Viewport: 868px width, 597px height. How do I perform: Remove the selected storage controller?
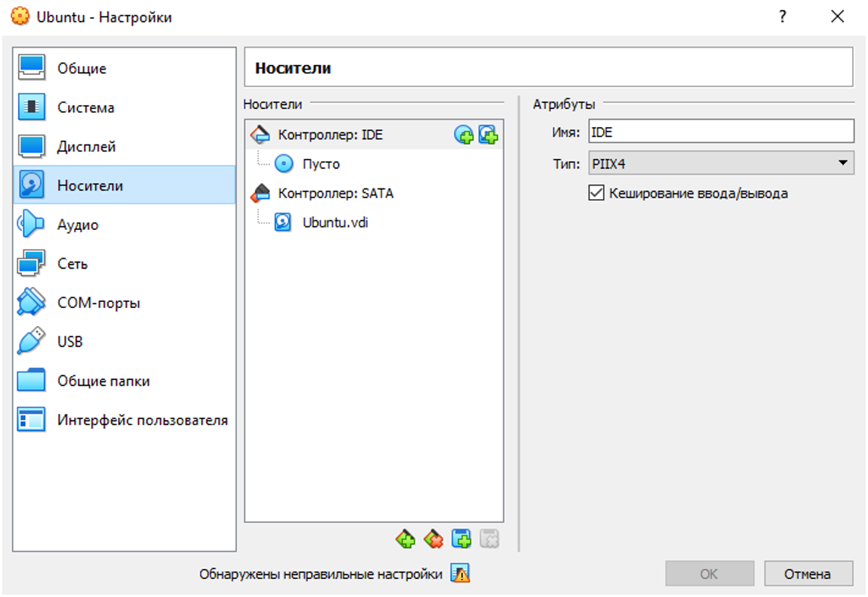tap(434, 539)
